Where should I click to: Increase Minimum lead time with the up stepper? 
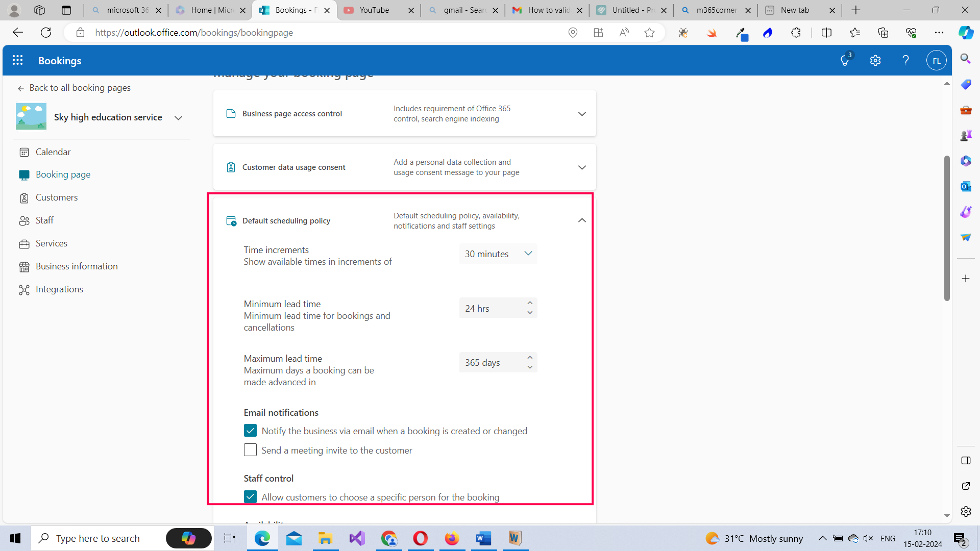click(530, 302)
